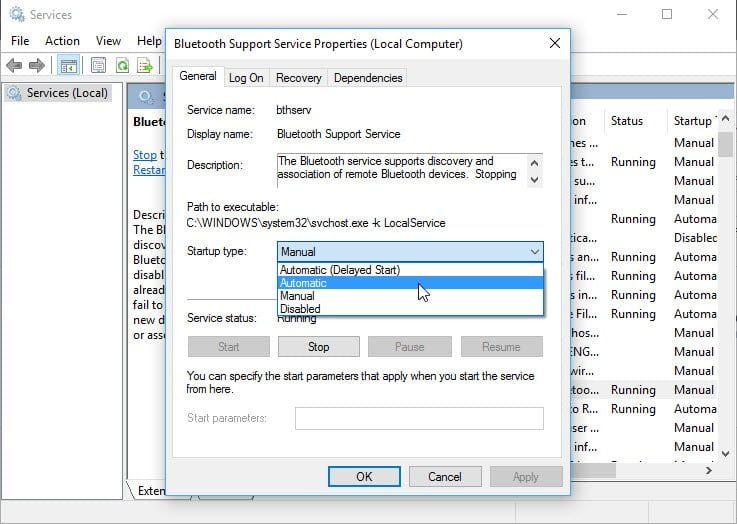Screen dimensions: 737x524
Task: Click the executable path svchost.exe text
Action: pyautogui.click(x=315, y=223)
